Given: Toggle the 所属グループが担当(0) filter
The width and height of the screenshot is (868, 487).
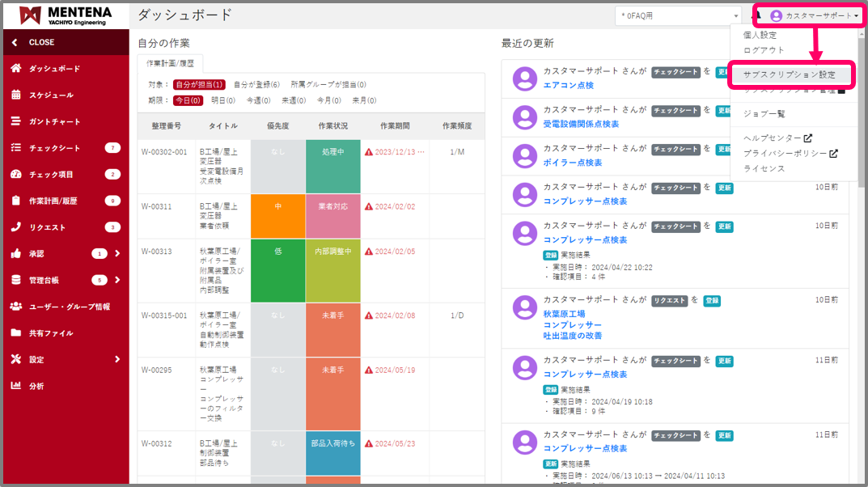Looking at the screenshot, I should (328, 85).
